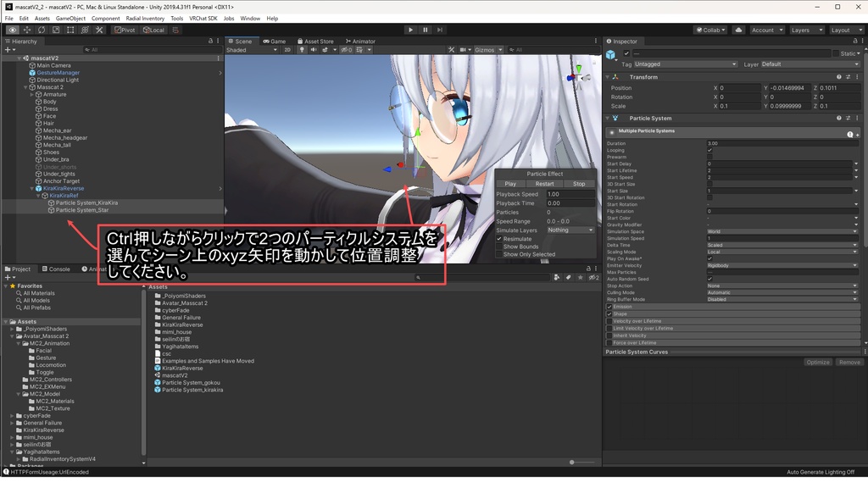
Task: Select the Scale tool
Action: pos(56,29)
